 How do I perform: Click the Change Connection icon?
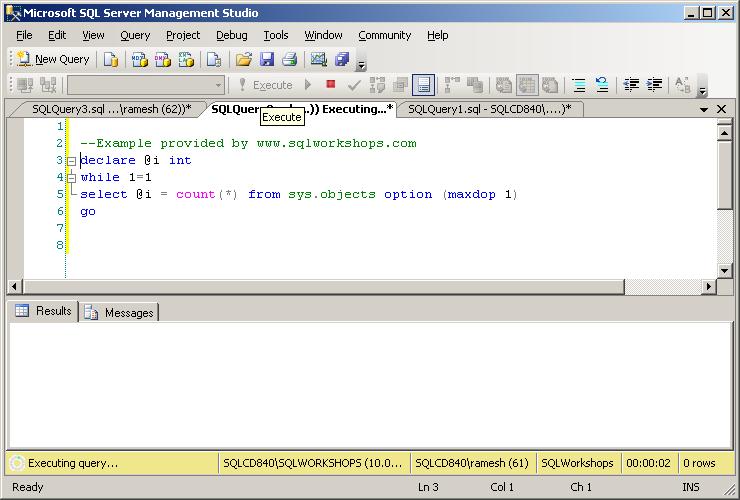coord(48,85)
